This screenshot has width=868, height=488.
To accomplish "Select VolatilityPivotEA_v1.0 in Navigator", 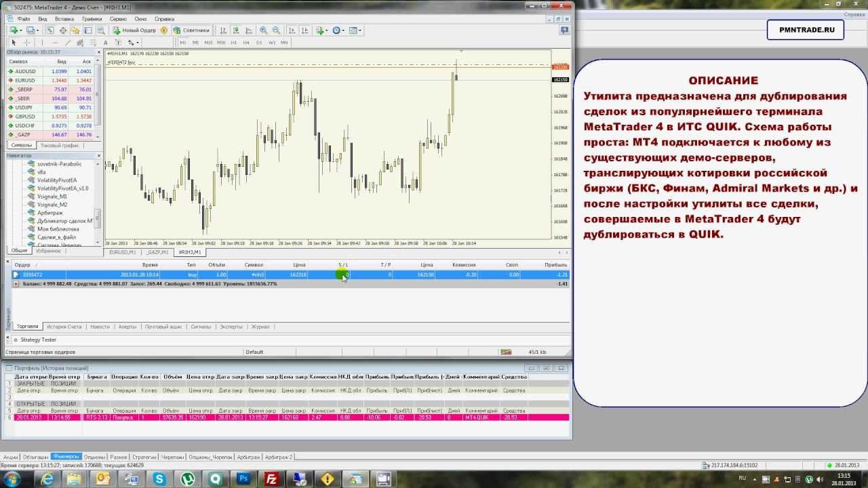I will click(62, 188).
